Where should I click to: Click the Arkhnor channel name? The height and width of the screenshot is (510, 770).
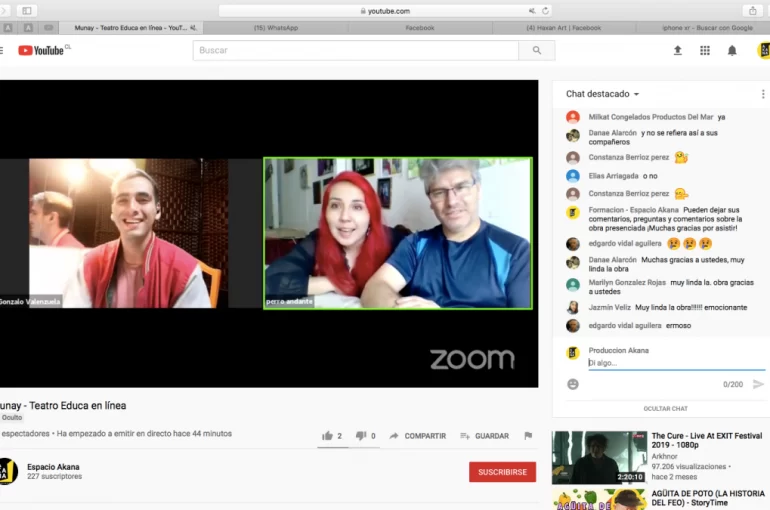[664, 456]
